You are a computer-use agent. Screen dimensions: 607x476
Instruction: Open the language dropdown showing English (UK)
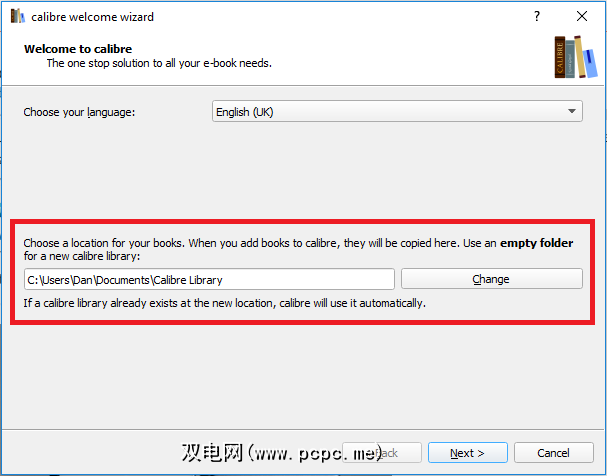coord(397,111)
